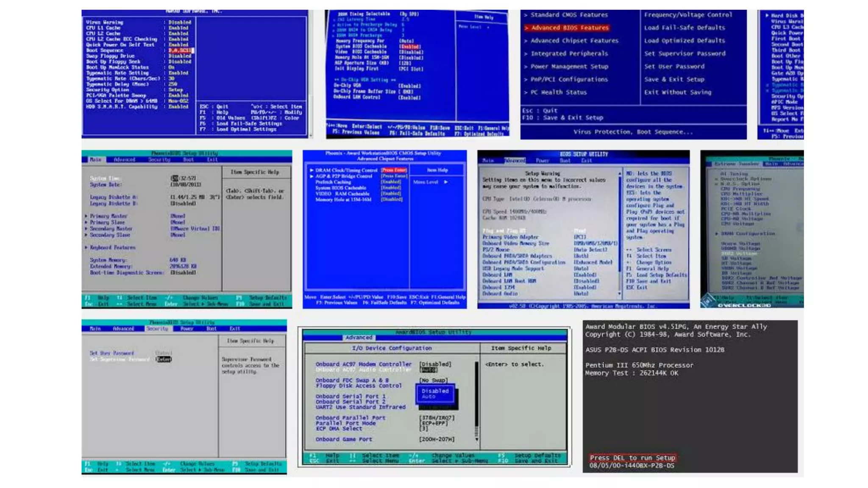Click the System Time hour field
868x488 pixels.
pos(174,178)
